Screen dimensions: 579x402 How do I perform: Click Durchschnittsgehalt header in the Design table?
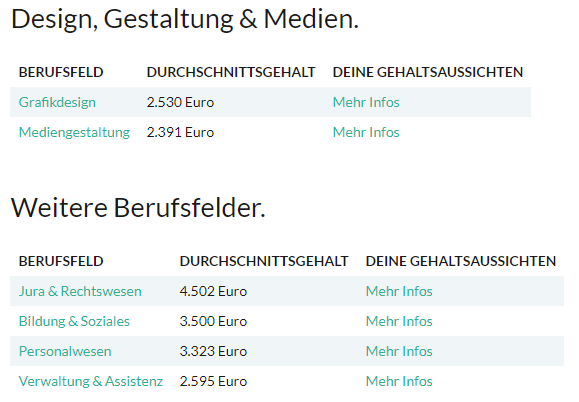pos(231,72)
